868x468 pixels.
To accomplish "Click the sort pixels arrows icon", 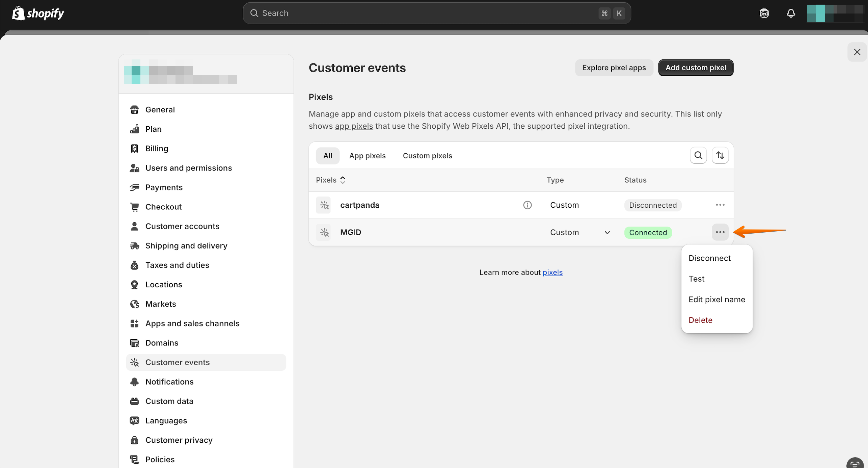I will 720,155.
